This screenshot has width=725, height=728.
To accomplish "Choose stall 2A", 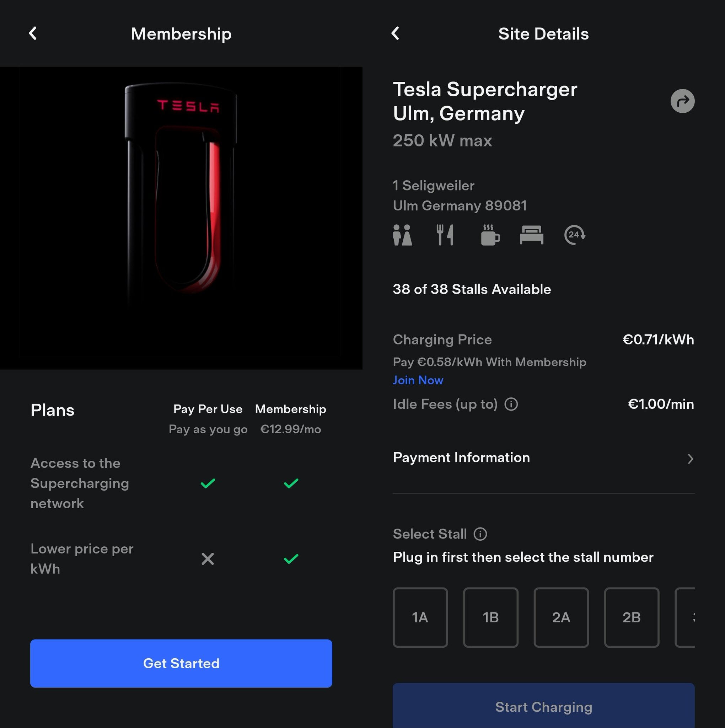I will click(561, 617).
